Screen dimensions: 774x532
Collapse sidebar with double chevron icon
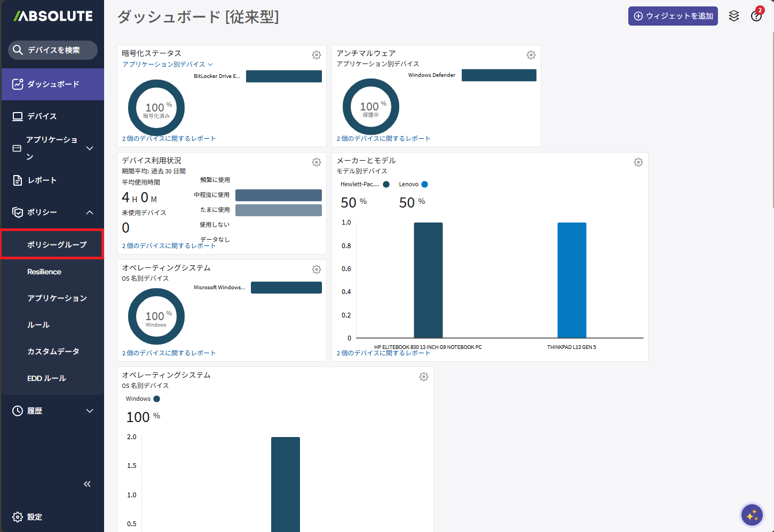point(87,484)
